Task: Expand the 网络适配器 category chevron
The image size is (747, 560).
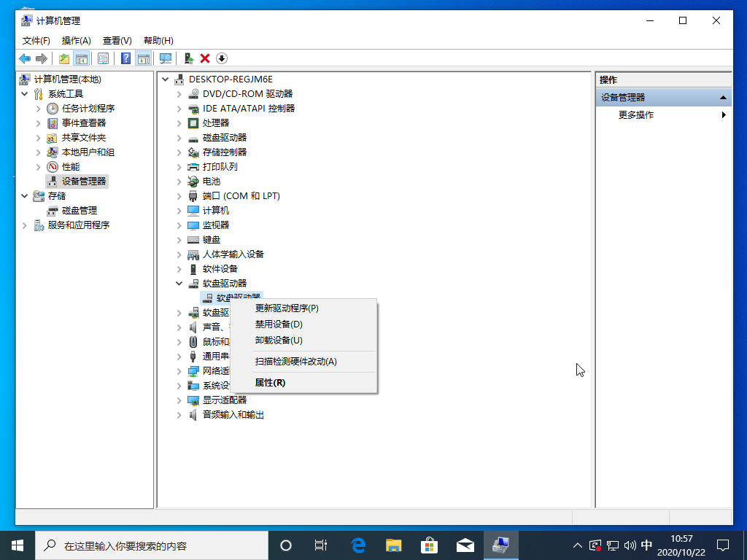Action: 179,370
